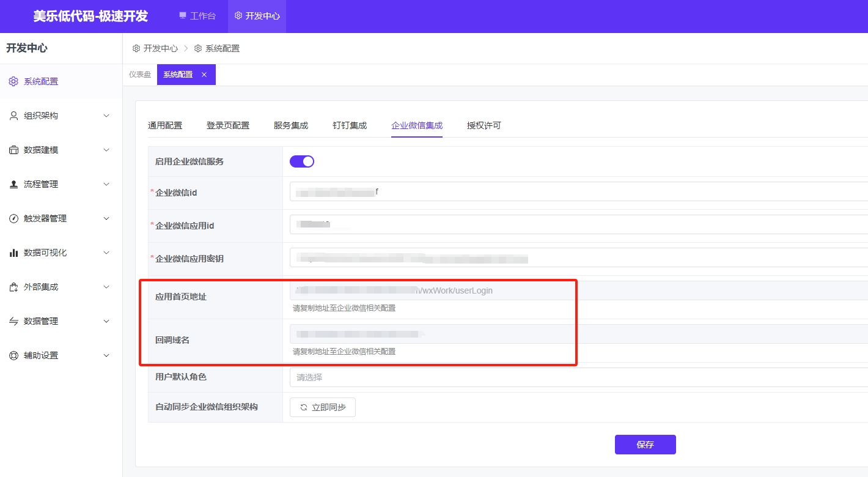868x477 pixels.
Task: Switch to the 钉钉集成 tab
Action: pyautogui.click(x=350, y=125)
